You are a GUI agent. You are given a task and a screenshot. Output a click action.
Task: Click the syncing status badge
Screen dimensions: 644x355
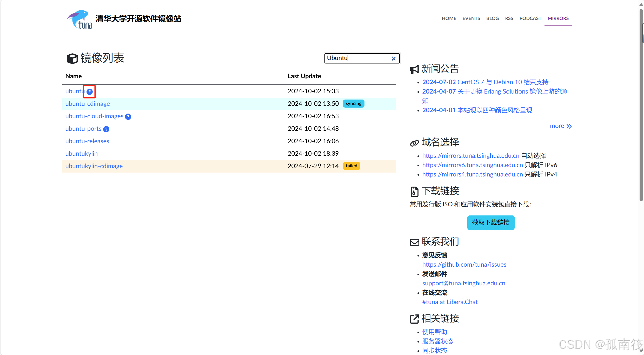[354, 103]
